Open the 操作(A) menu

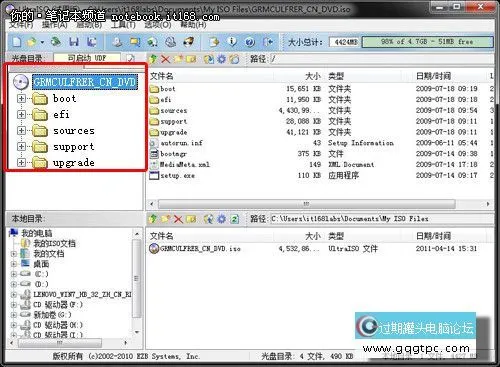55,25
